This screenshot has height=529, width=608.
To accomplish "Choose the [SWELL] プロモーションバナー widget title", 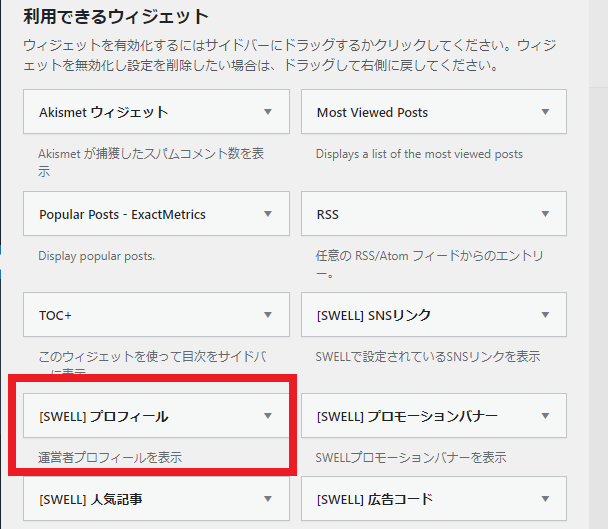I will pos(406,416).
